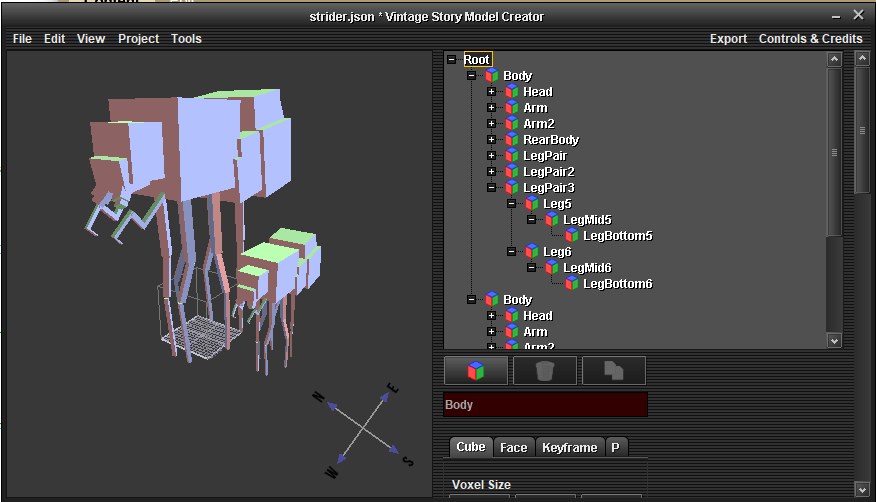This screenshot has width=876, height=502.
Task: Collapse the Root tree node
Action: coord(451,60)
